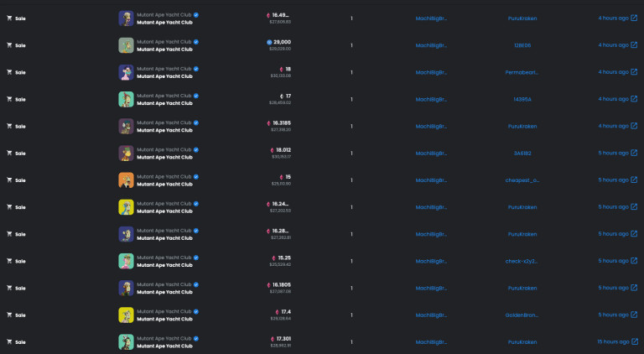Open external link icon in GoldenBron... buyer row
The image size is (644, 354).
(x=634, y=315)
